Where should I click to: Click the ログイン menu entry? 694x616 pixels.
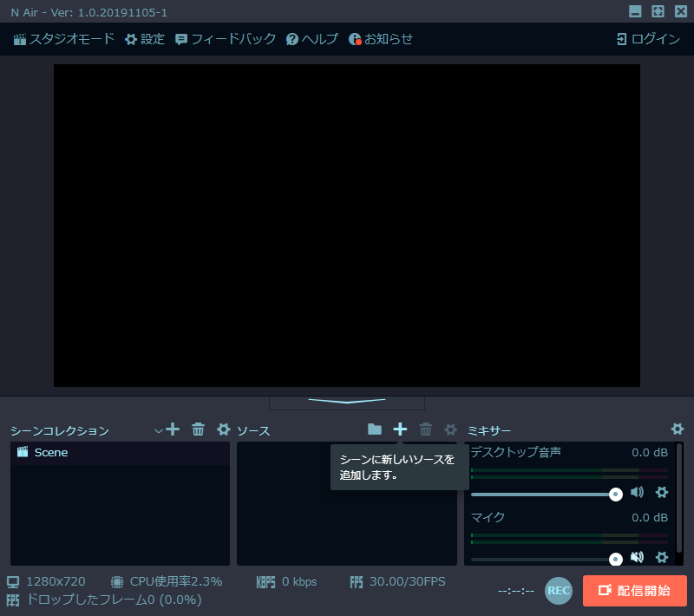point(647,38)
